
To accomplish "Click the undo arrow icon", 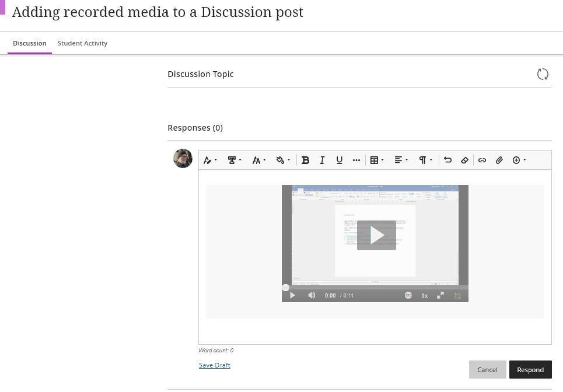I will point(447,160).
